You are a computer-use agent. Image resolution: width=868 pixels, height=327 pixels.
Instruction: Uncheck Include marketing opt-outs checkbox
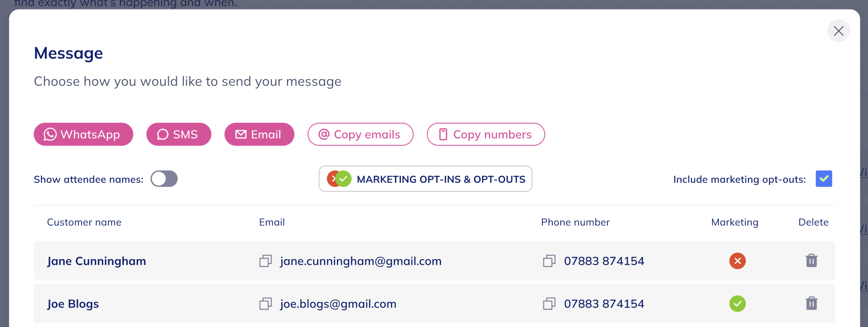click(x=824, y=179)
